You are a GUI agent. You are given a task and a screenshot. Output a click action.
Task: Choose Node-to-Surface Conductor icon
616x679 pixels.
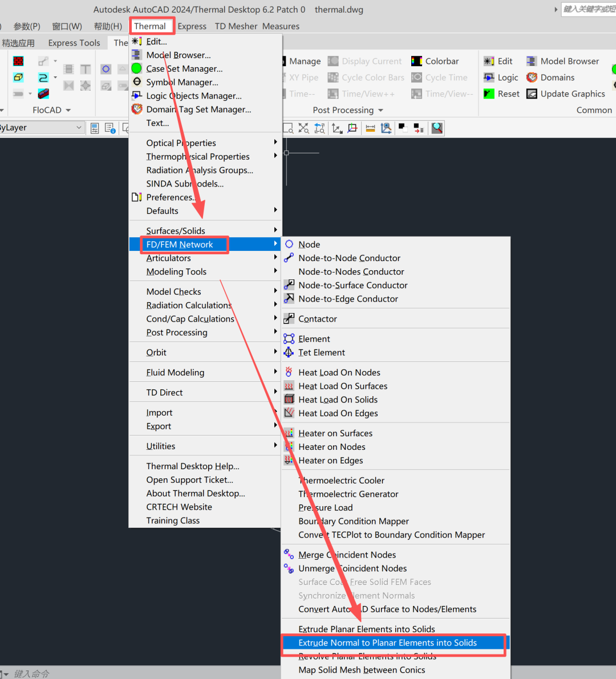click(x=289, y=285)
